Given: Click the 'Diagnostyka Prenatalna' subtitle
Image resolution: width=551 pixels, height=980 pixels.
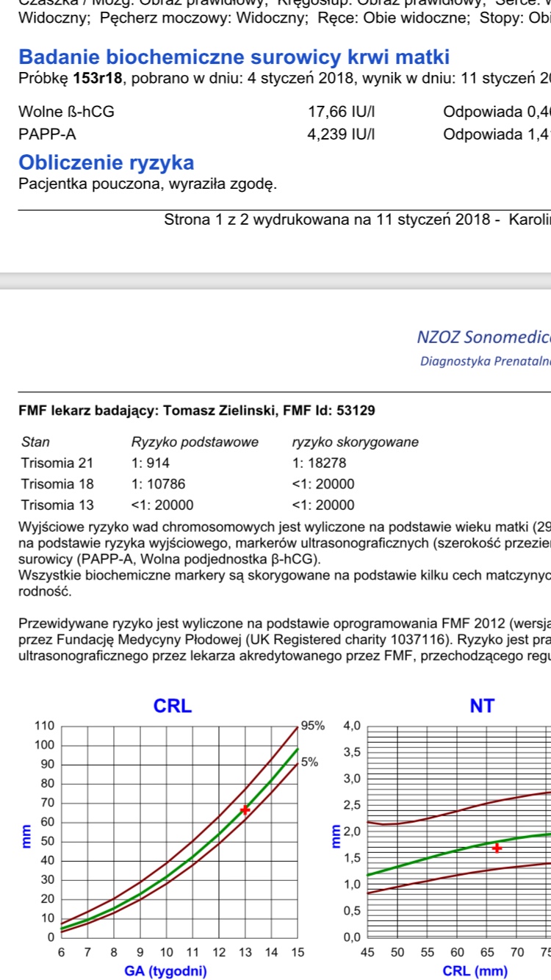Looking at the screenshot, I should click(486, 361).
